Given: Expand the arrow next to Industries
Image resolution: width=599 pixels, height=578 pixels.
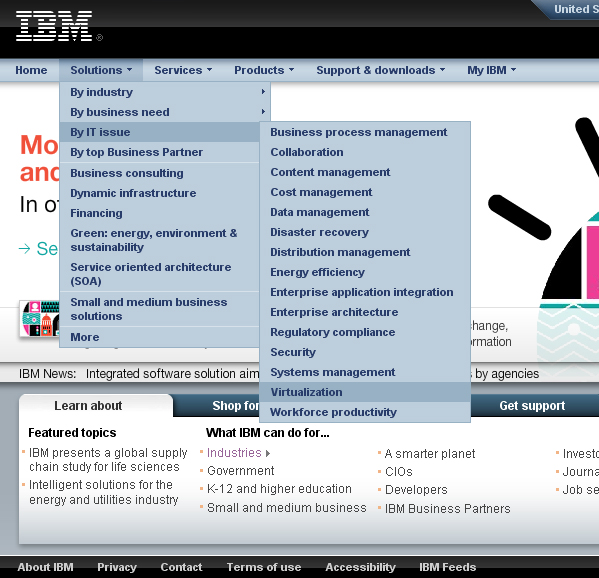Looking at the screenshot, I should coord(268,453).
